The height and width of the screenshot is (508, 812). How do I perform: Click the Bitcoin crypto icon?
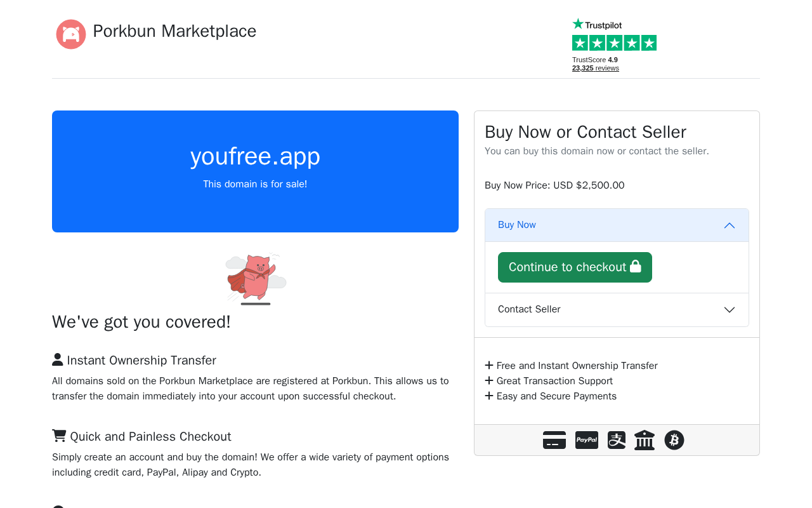(674, 440)
